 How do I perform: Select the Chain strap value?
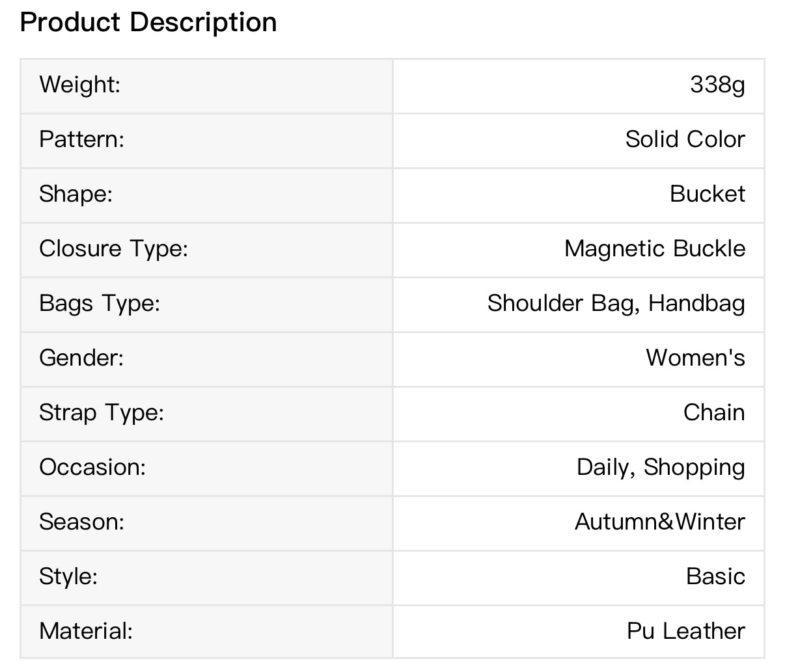[713, 412]
